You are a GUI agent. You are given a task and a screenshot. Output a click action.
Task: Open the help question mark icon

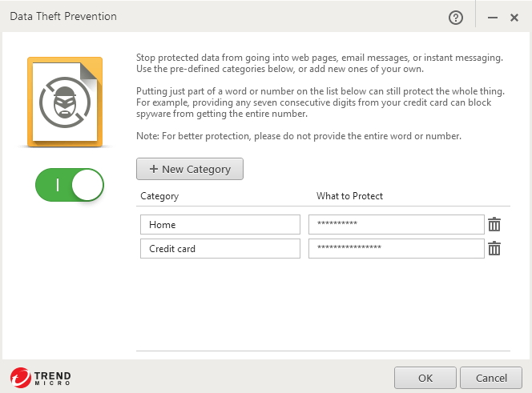pyautogui.click(x=456, y=17)
